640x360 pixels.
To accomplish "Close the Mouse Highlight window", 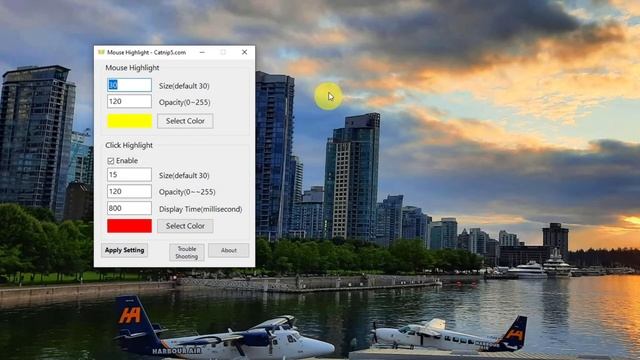I will [244, 52].
